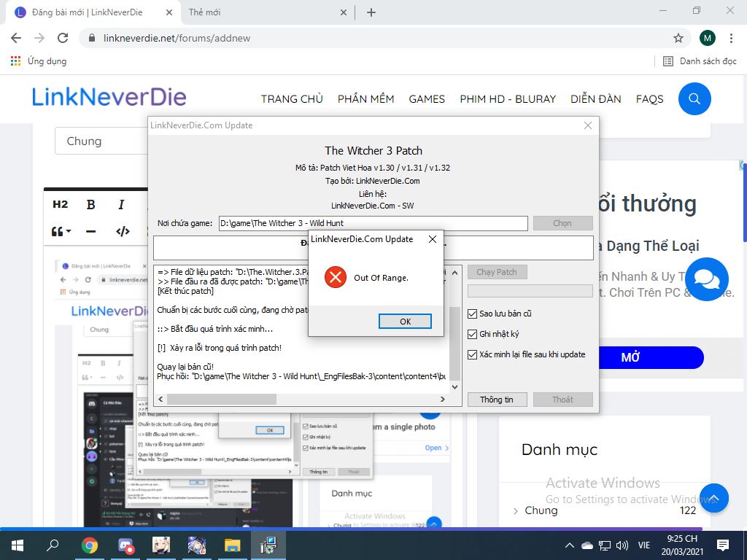Open the blue chat bubble widget
This screenshot has height=560, width=747.
coord(706,279)
